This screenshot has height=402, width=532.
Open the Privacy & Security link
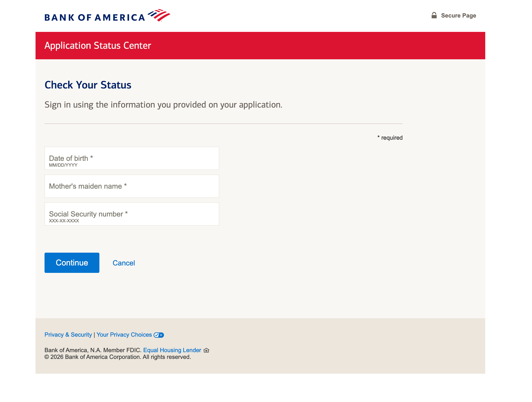[68, 335]
